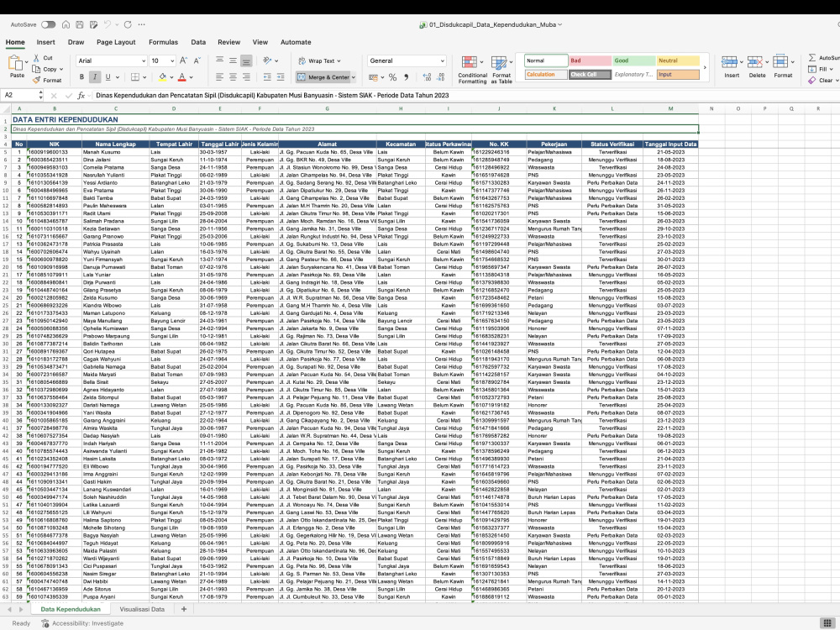
Task: Switch to the Page Layout tab
Action: tap(116, 42)
